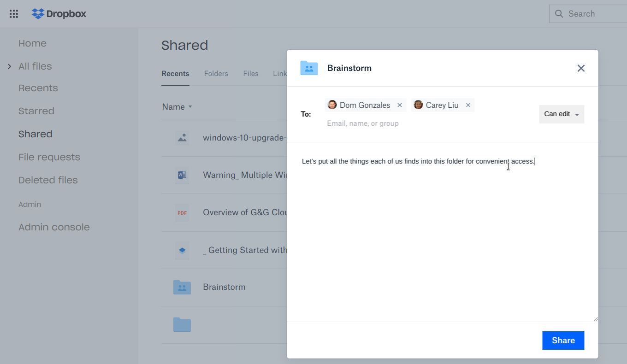Open the Name sorting dropdown
The width and height of the screenshot is (627, 364).
pos(177,106)
